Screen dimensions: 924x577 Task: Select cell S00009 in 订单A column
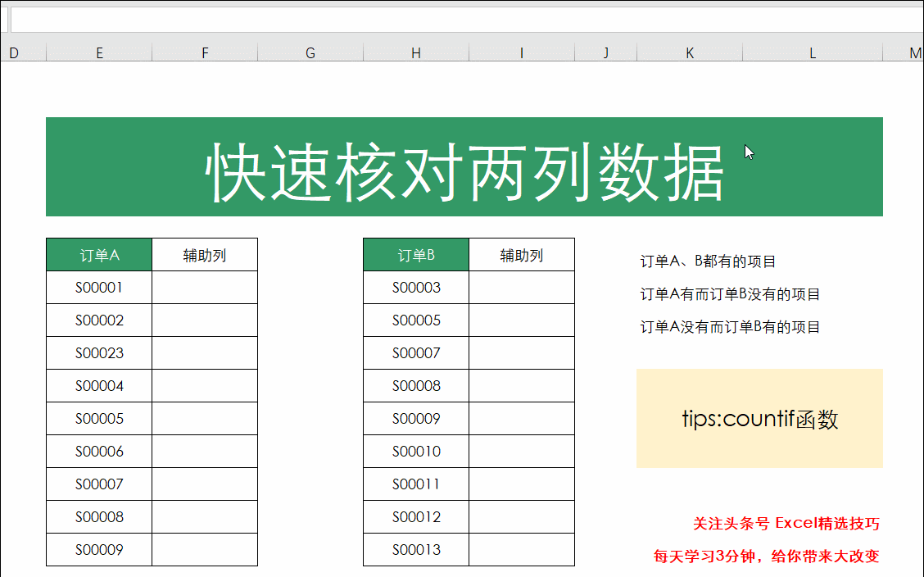click(99, 549)
